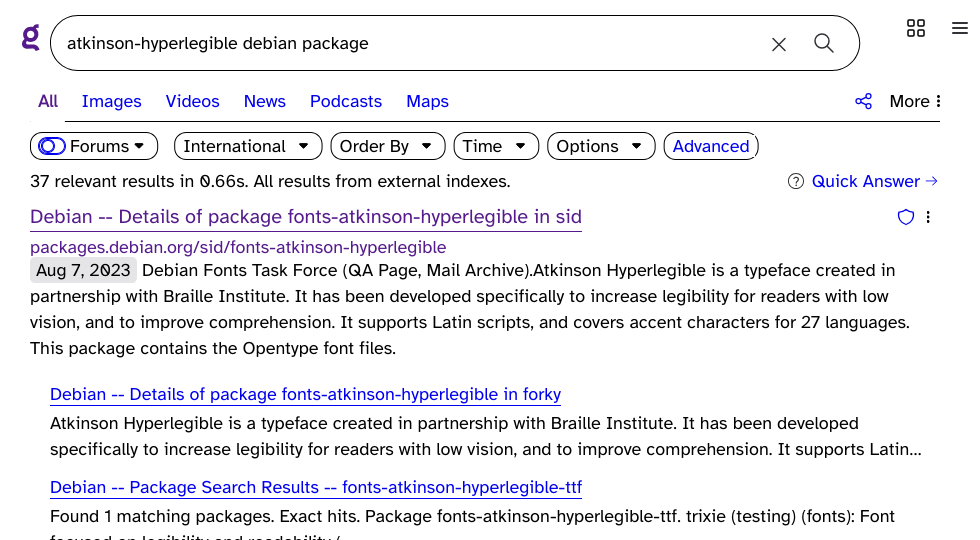Submit search with magnifying glass icon
Screen dimensions: 980x540
pos(824,43)
